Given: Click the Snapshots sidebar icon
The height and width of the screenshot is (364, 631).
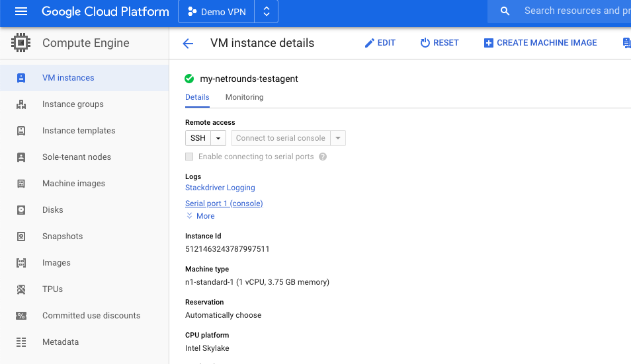Looking at the screenshot, I should click(21, 237).
